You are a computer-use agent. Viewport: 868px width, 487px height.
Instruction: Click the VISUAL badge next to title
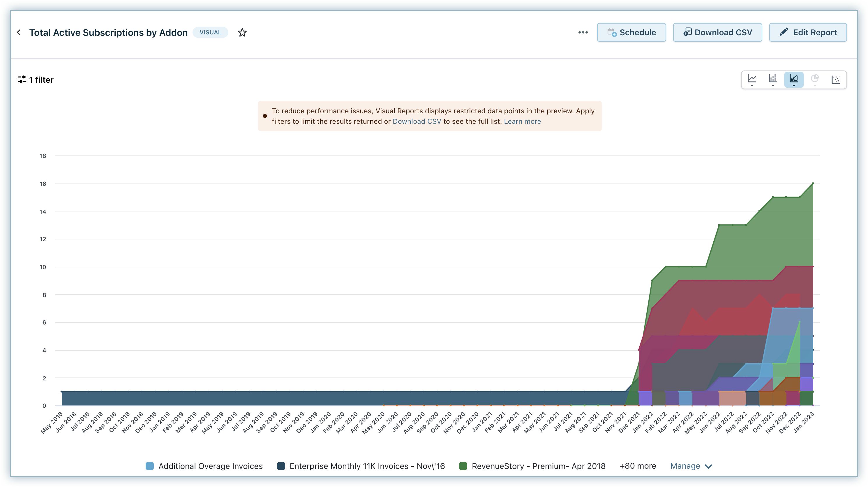(210, 32)
